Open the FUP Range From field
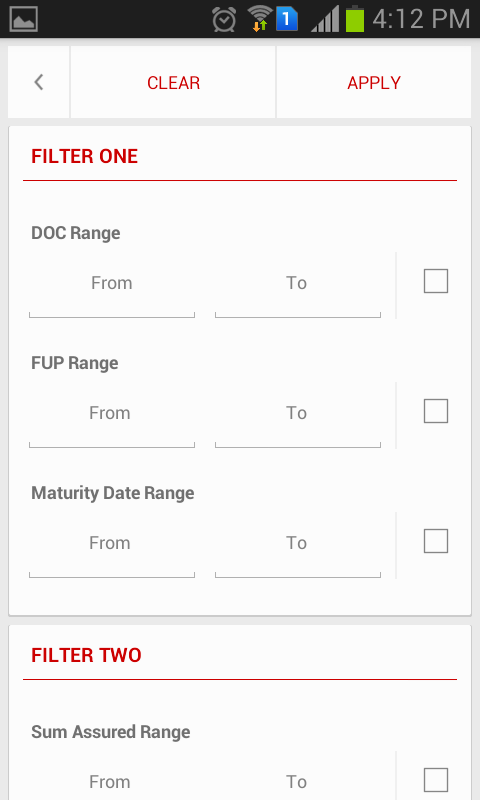This screenshot has width=480, height=800. tap(112, 416)
